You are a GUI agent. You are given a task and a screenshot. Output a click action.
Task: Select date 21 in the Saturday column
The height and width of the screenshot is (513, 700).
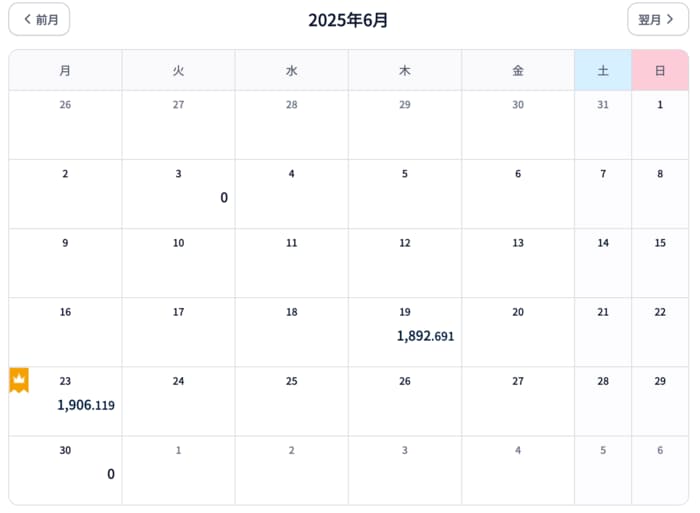click(x=603, y=331)
